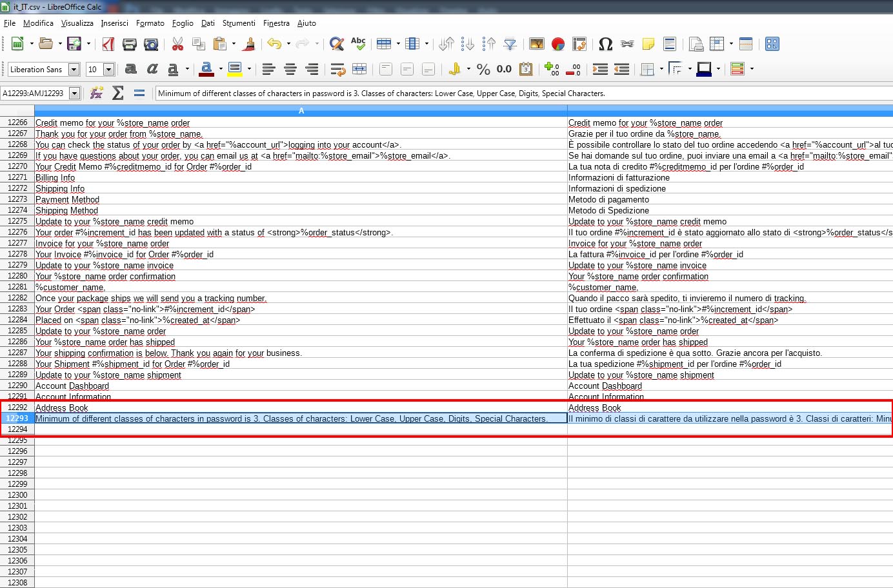Expand the Undo history dropdown arrow
Viewport: 893px width, 588px height.
(288, 44)
